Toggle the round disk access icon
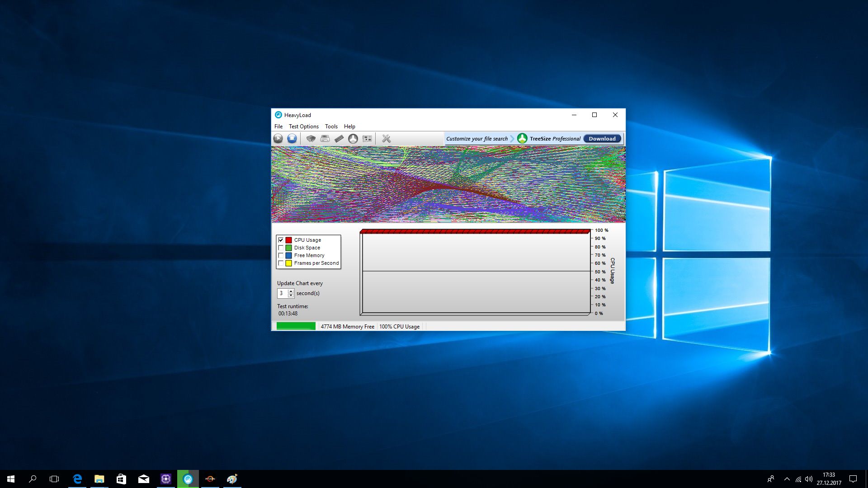Viewport: 868px width, 488px height. [353, 139]
